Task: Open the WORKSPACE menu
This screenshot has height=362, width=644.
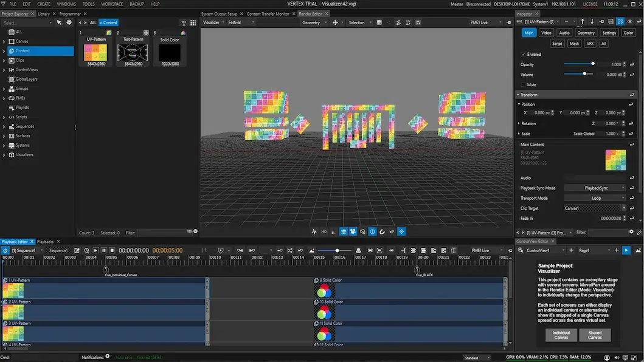Action: [x=112, y=4]
